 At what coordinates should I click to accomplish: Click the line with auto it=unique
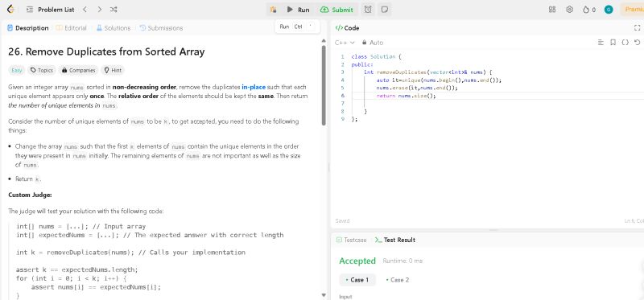(x=439, y=80)
